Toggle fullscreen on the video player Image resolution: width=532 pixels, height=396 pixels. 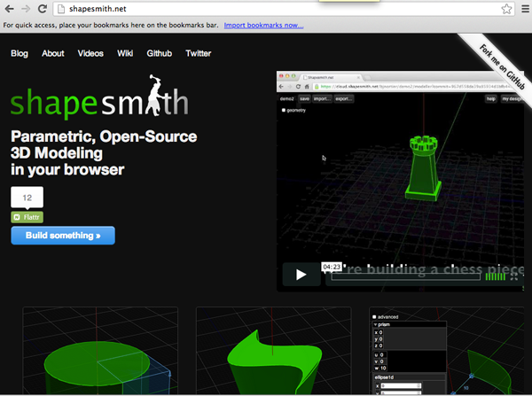(x=519, y=276)
